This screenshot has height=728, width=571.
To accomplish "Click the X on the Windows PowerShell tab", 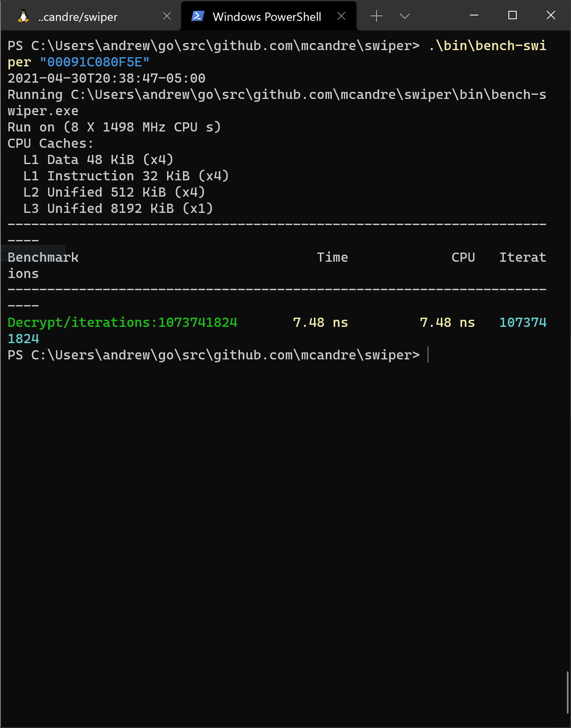I will coord(341,16).
